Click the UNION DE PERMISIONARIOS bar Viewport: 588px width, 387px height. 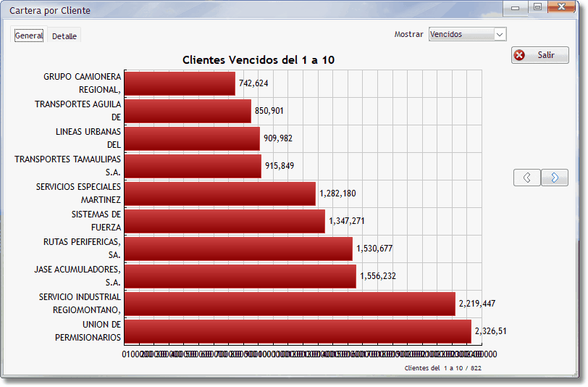point(298,331)
